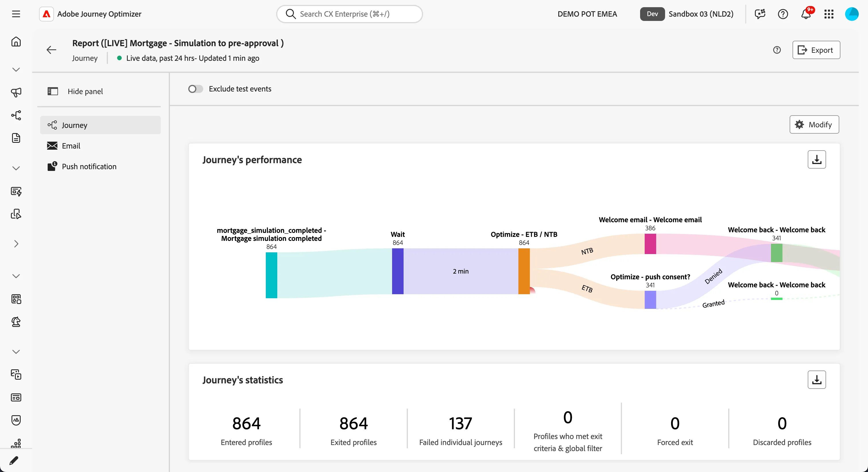The height and width of the screenshot is (472, 868).
Task: Click the Search CX Enterprise field
Action: point(349,14)
